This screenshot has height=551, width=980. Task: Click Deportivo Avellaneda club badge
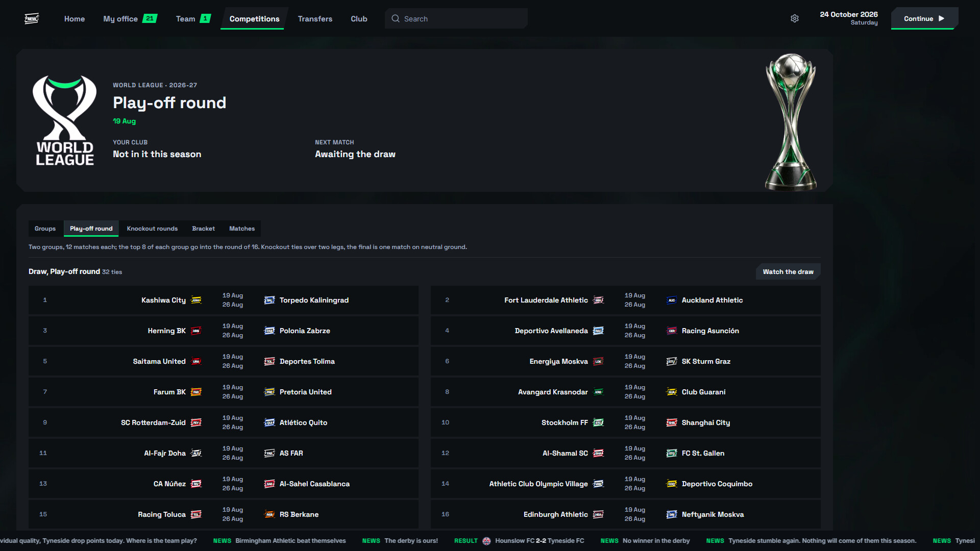(598, 331)
